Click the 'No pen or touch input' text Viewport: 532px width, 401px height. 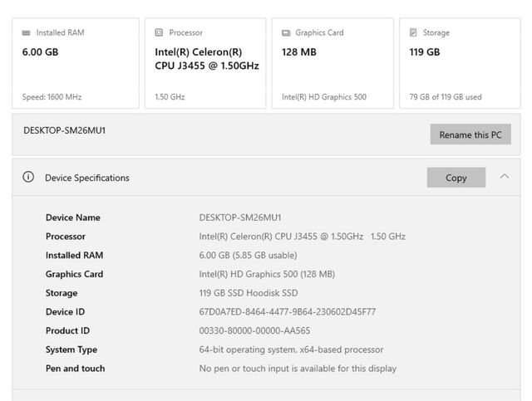pos(298,369)
